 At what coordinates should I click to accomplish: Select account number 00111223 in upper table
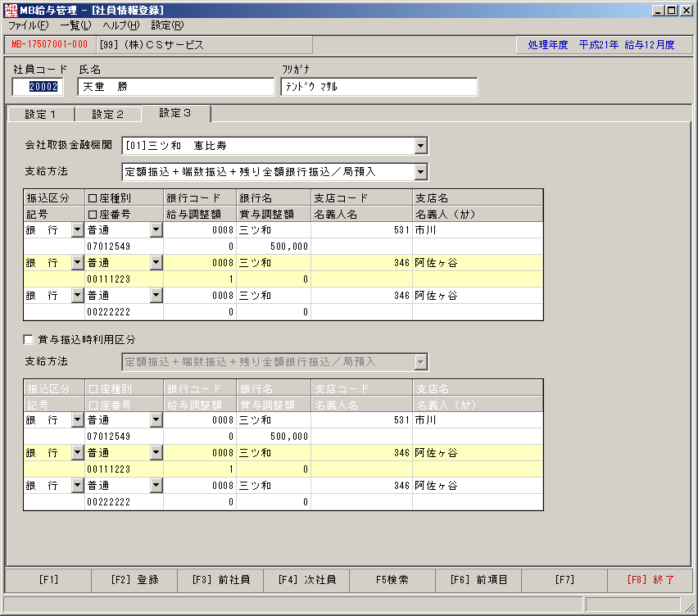pyautogui.click(x=125, y=279)
